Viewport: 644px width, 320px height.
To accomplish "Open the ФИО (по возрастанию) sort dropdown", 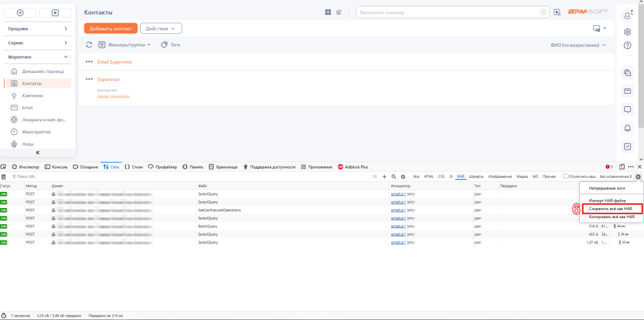I will click(x=578, y=45).
